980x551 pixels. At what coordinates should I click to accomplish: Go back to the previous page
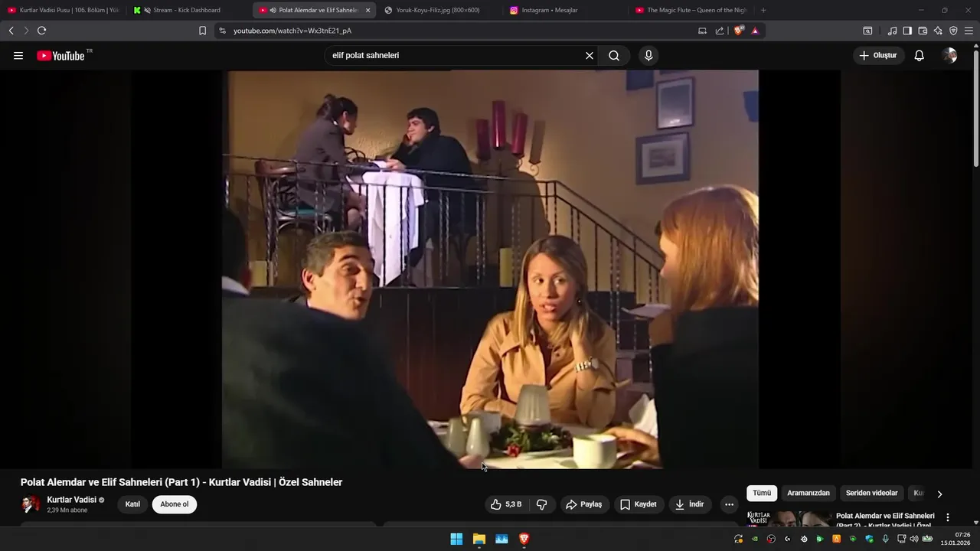click(11, 31)
